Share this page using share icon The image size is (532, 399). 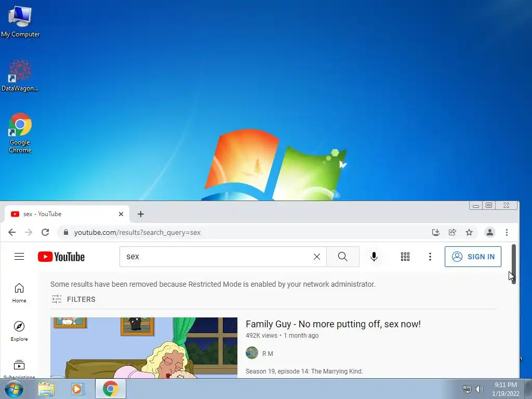453,232
